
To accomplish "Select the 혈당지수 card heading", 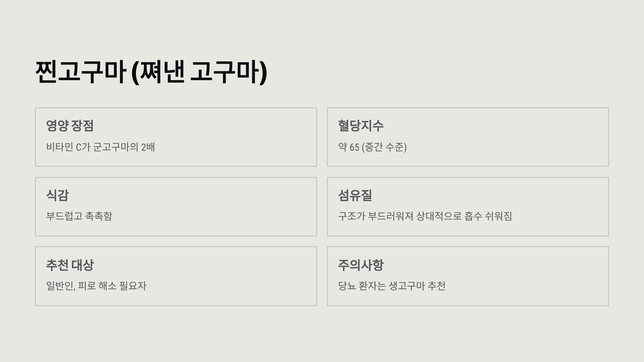I will (361, 125).
